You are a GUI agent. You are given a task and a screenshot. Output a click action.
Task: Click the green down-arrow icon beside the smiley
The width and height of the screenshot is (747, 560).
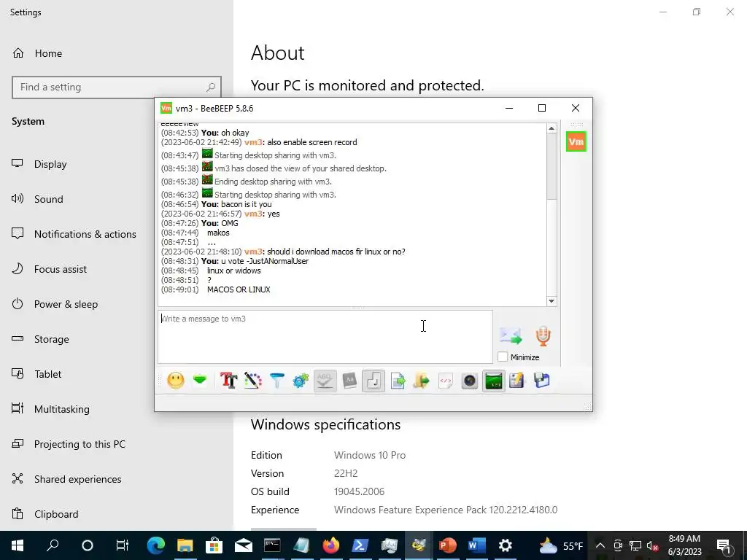tap(200, 381)
